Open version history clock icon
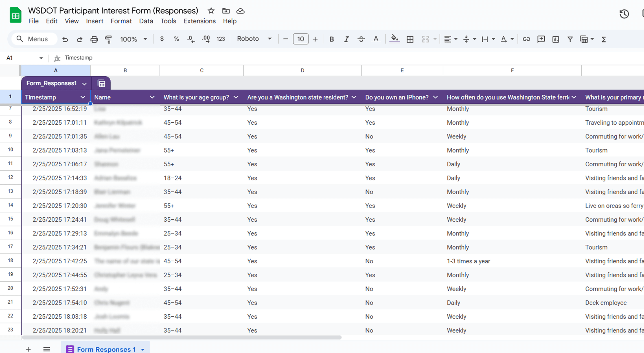 coord(624,14)
